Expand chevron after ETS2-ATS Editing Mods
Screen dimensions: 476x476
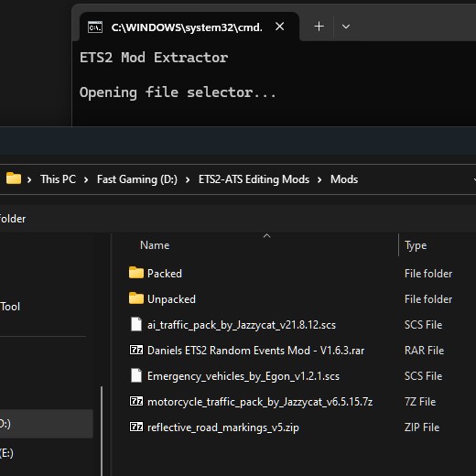[x=319, y=179]
